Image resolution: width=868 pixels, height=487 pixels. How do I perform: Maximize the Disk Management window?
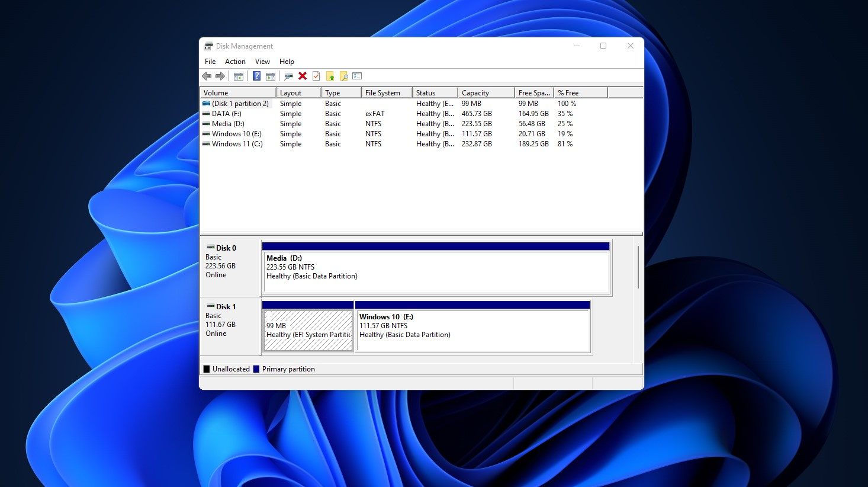pyautogui.click(x=603, y=46)
